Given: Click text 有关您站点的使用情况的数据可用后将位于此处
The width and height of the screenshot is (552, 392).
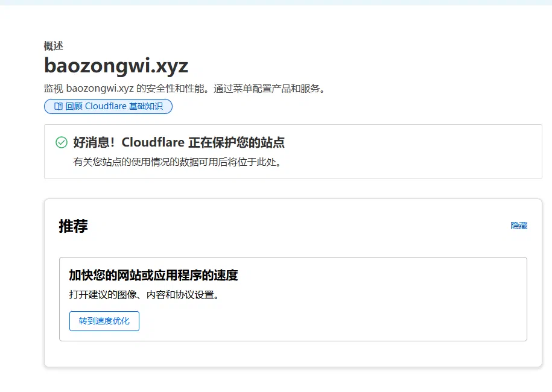Looking at the screenshot, I should 177,162.
